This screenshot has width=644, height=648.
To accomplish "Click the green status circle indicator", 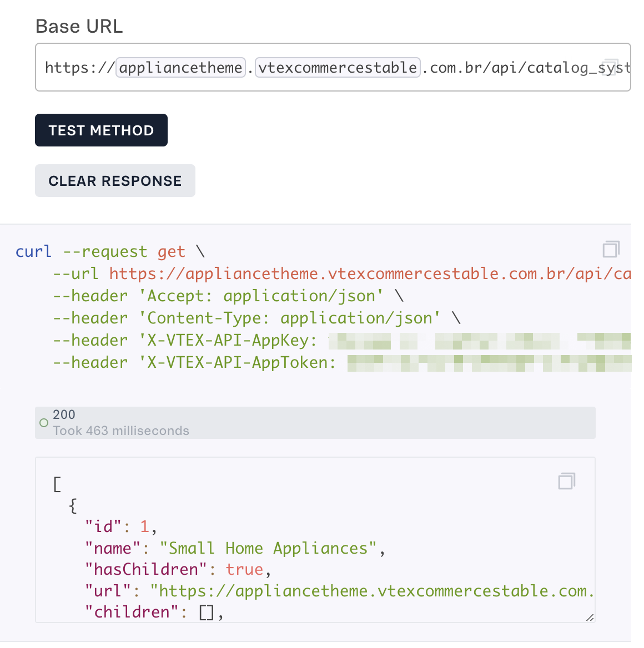I will [44, 423].
